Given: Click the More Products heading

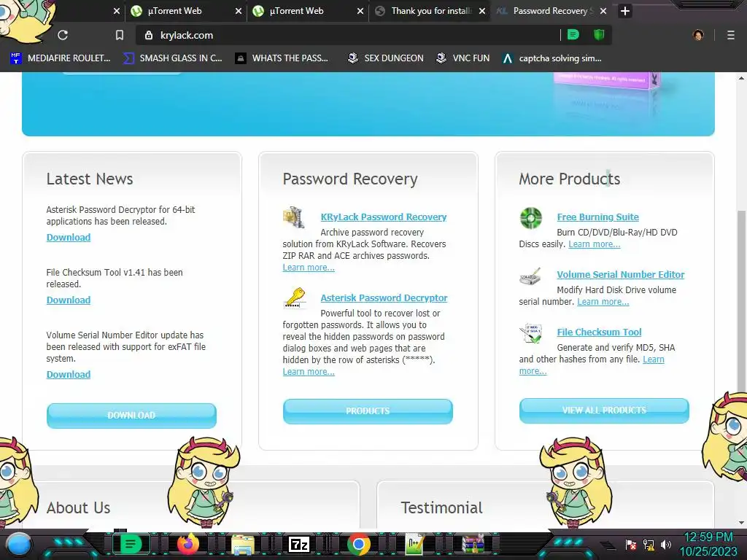Looking at the screenshot, I should [570, 179].
